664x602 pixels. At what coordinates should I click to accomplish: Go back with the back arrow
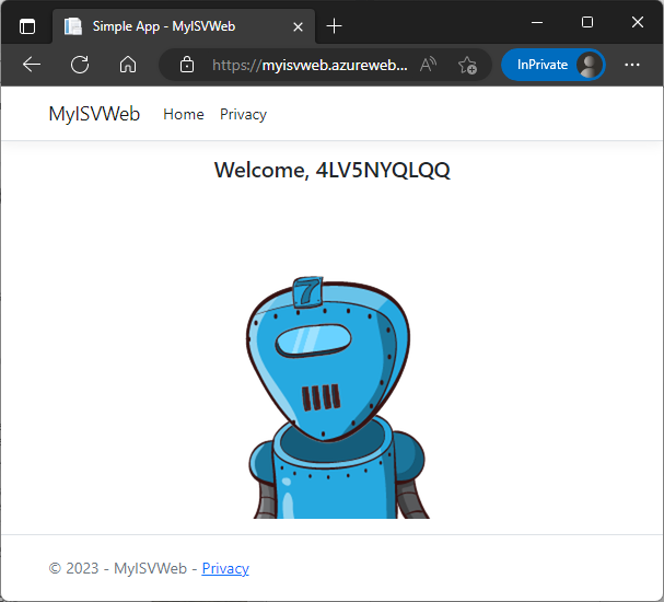[x=32, y=65]
